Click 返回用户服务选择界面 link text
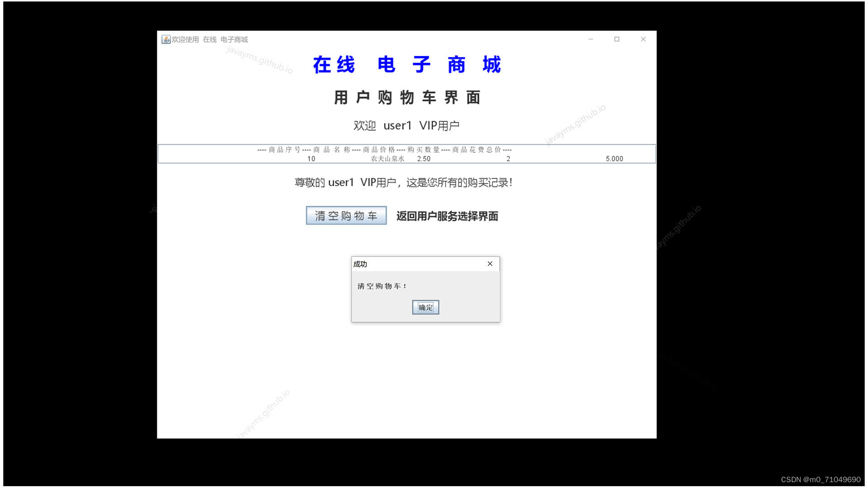868x488 pixels. click(x=447, y=216)
